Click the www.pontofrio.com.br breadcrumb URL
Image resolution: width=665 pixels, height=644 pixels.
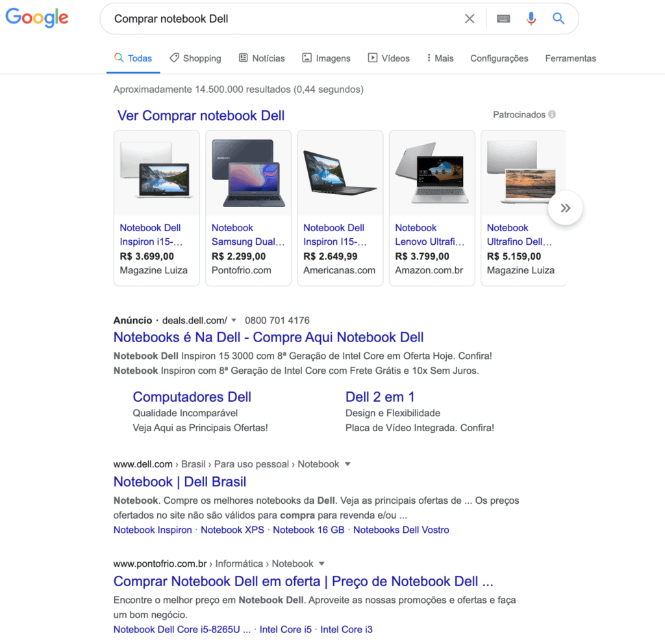pos(160,564)
